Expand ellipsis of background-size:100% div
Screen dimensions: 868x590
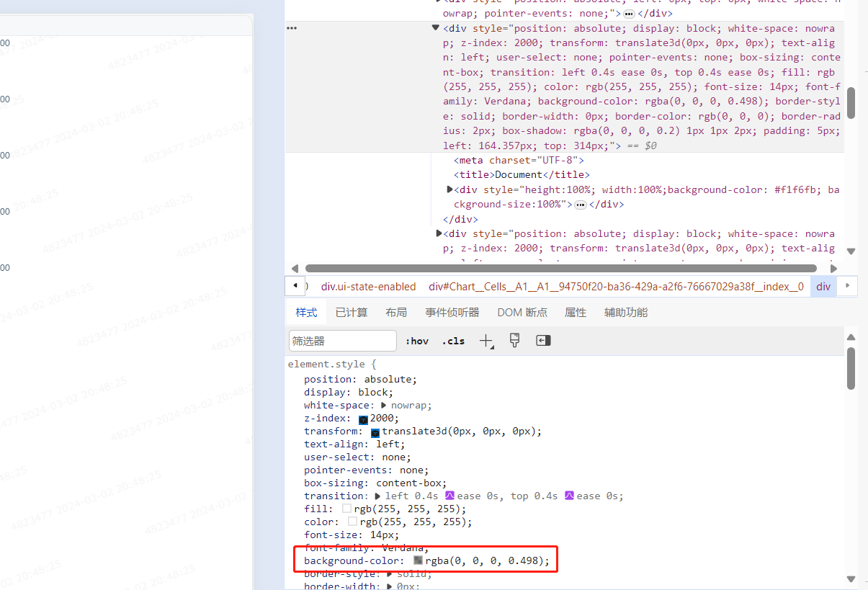tap(580, 205)
